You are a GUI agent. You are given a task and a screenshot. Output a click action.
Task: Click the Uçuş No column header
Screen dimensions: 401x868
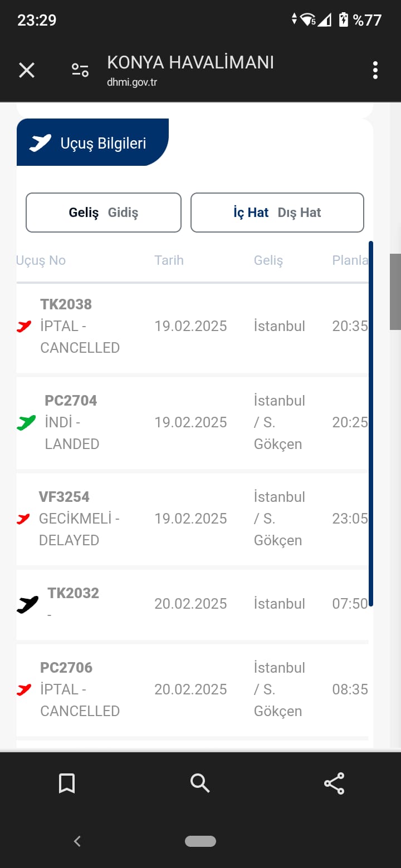point(41,260)
